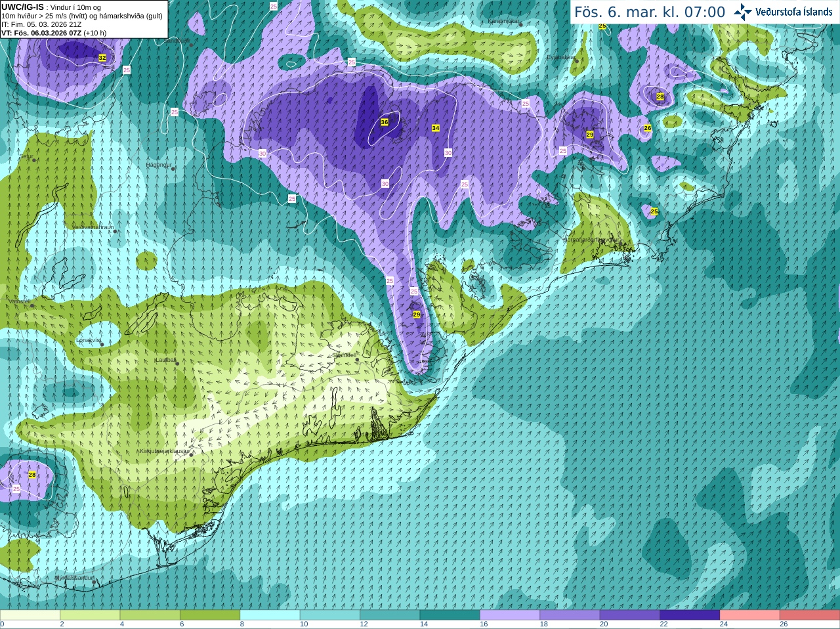Click the Mýrdalssandur station label
The width and height of the screenshot is (840, 629).
[74, 578]
